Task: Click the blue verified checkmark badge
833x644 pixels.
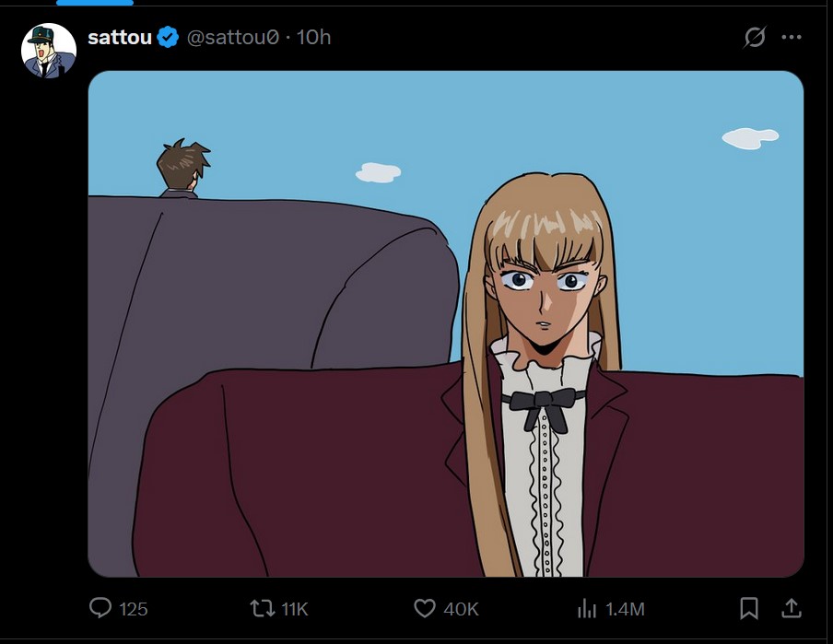Action: click(169, 37)
